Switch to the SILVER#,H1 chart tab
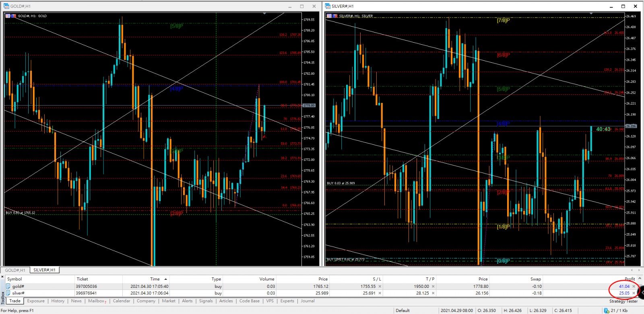The height and width of the screenshot is (314, 644). tap(44, 270)
